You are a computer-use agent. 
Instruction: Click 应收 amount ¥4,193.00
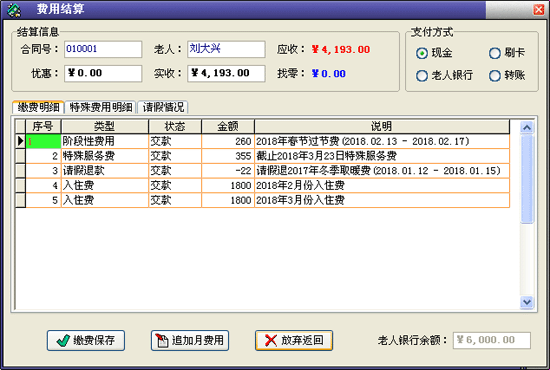(x=341, y=49)
